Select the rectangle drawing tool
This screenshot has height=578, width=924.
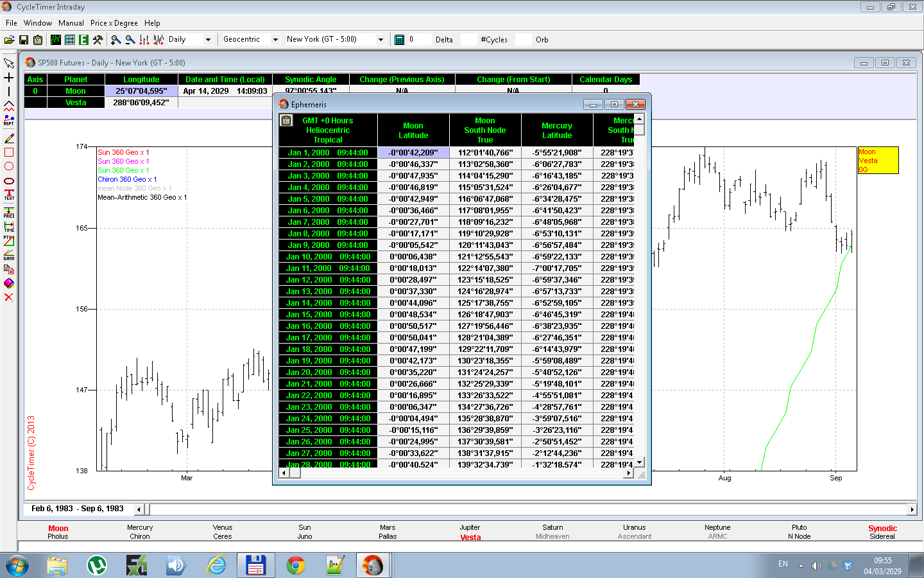9,153
